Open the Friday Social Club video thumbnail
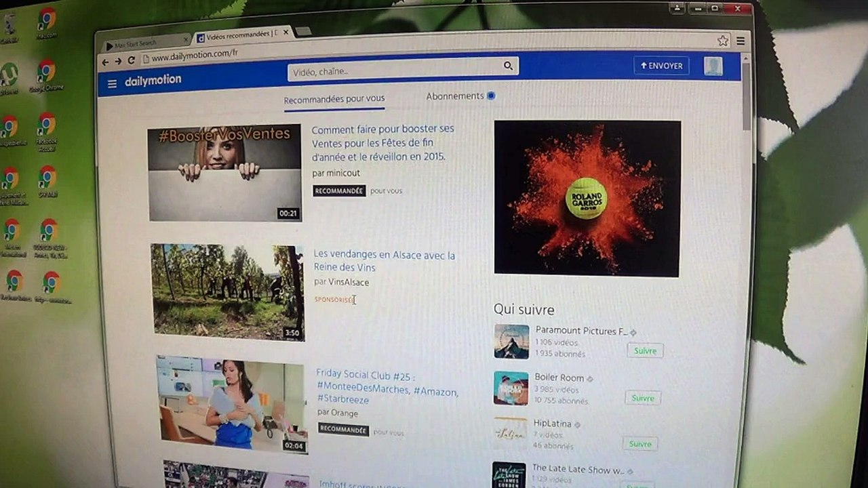Image resolution: width=868 pixels, height=488 pixels. pos(232,405)
